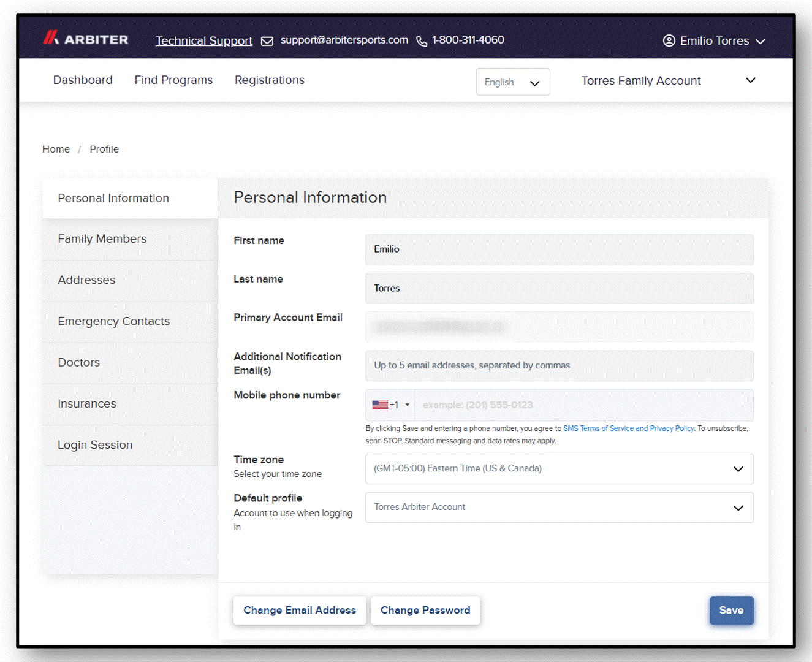The width and height of the screenshot is (812, 662).
Task: Open the Time zone dropdown
Action: pos(560,469)
